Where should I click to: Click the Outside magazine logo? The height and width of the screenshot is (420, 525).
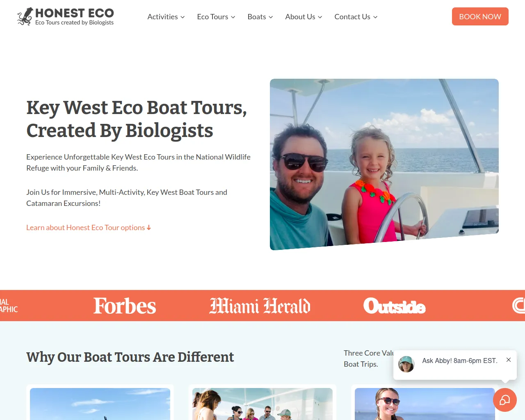click(395, 306)
